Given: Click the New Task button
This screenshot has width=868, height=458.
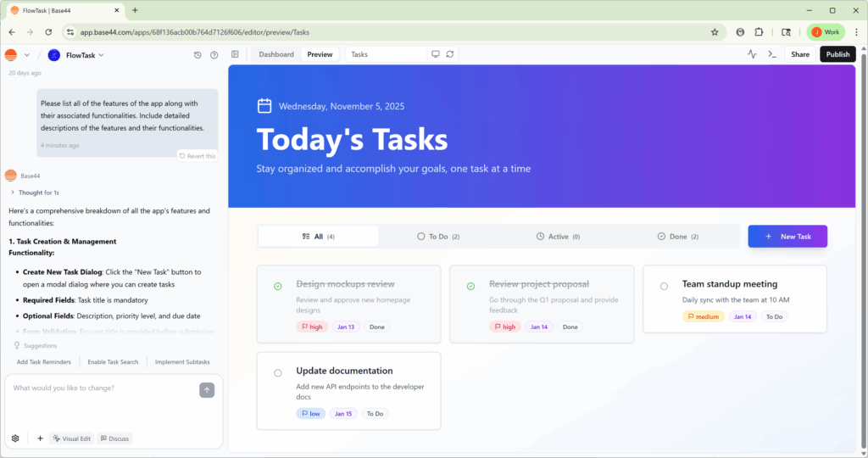Looking at the screenshot, I should tap(787, 237).
